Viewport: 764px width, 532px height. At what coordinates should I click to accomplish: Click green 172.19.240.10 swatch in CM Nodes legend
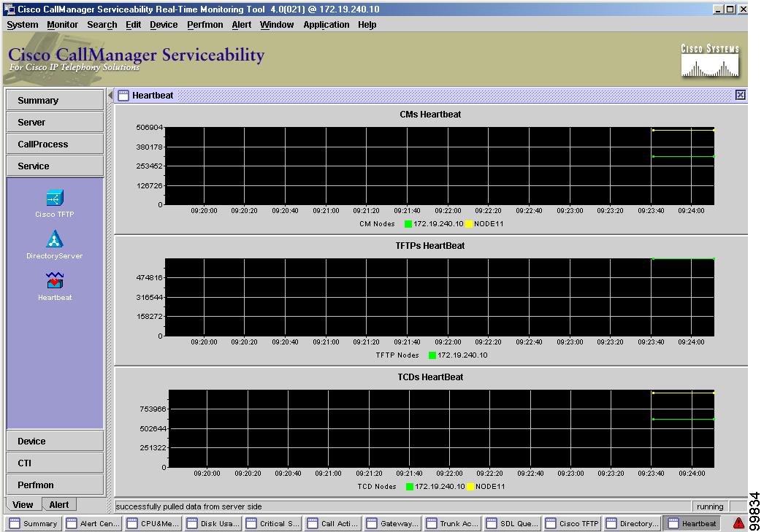[x=408, y=224]
